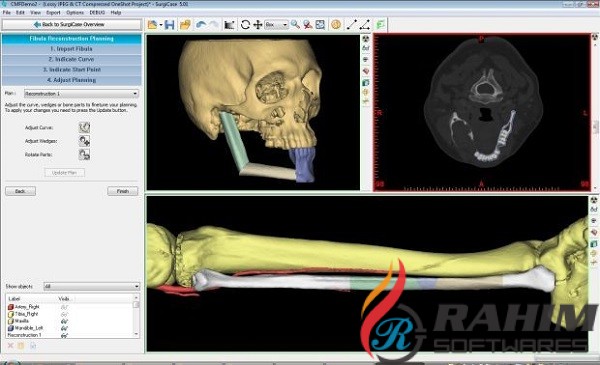This screenshot has width=600, height=365.
Task: Click the CT slice scrollbar handle at right edge
Action: [596, 127]
